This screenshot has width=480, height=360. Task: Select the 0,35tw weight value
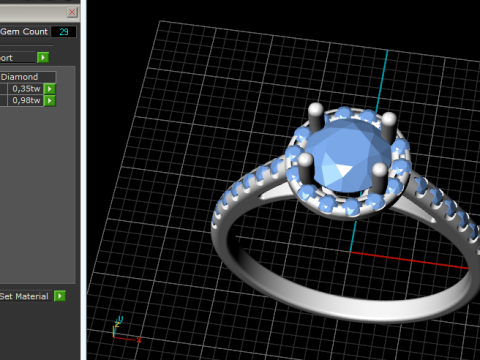tap(26, 89)
